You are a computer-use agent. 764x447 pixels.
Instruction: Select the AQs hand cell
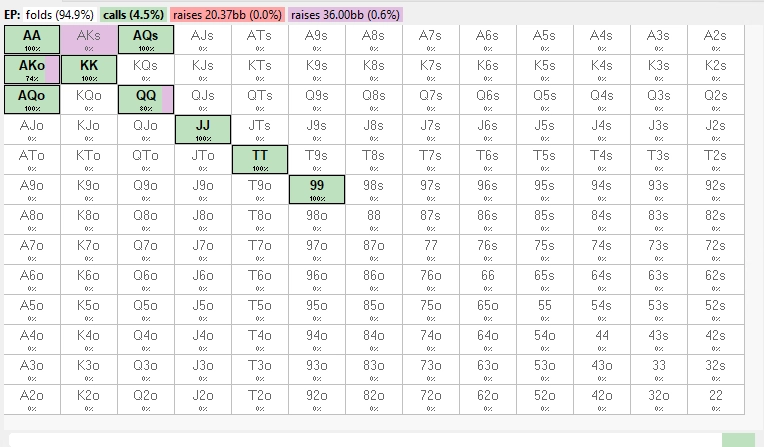pyautogui.click(x=145, y=40)
